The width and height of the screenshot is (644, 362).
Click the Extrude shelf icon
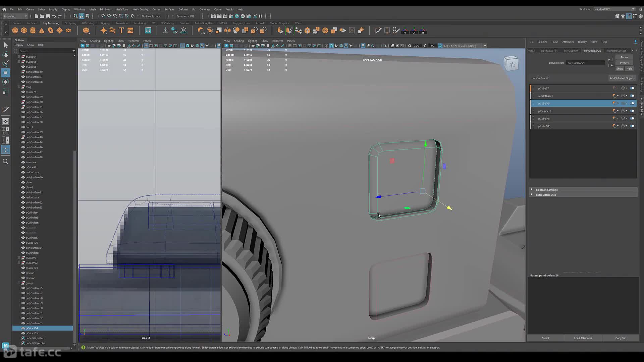tap(280, 31)
